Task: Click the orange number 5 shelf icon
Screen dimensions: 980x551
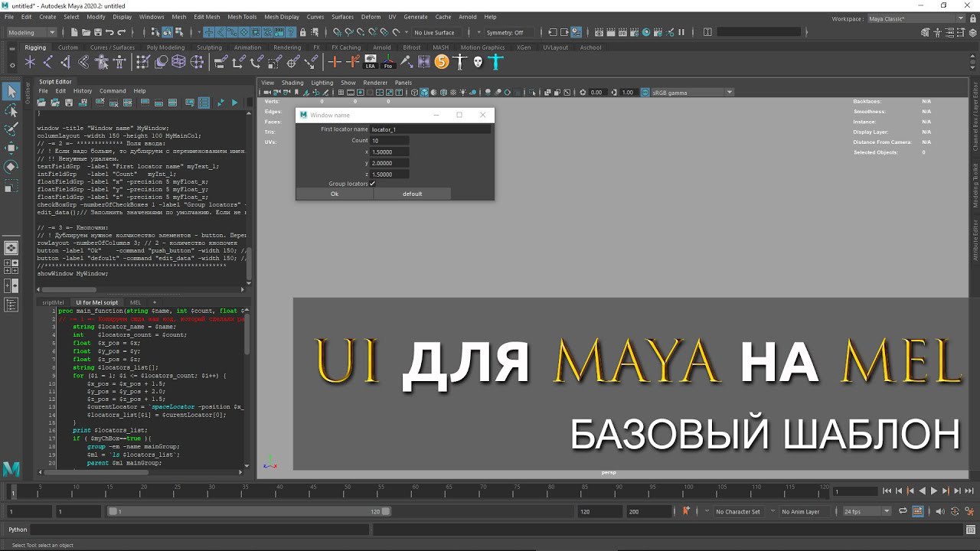Action: tap(442, 62)
